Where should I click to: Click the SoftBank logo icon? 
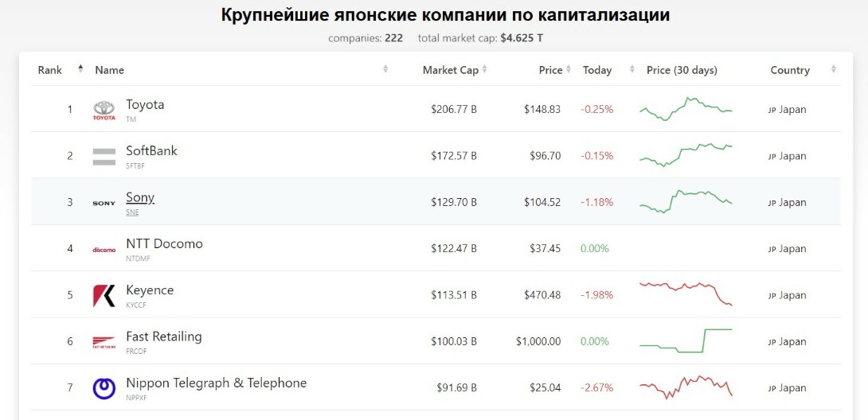104,157
